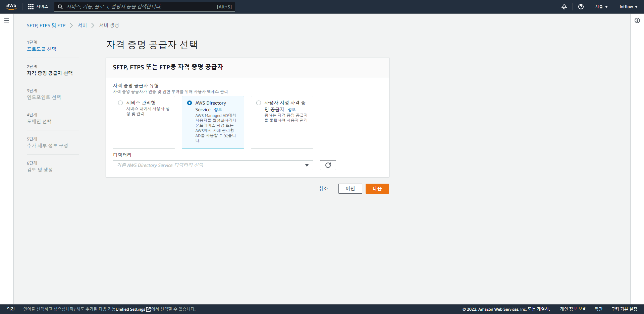Screen dimensions: 644x314
Task: Expand the intflow account dropdown
Action: (x=629, y=7)
